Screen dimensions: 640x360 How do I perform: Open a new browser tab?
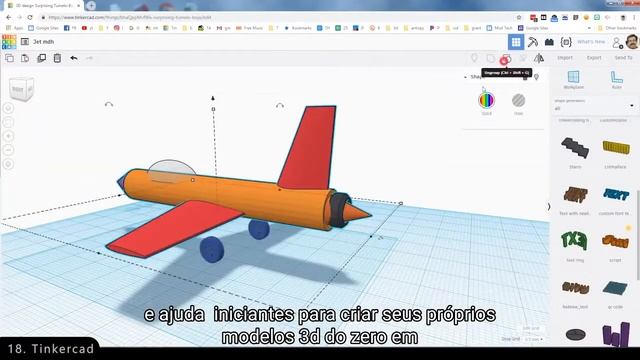coord(91,6)
